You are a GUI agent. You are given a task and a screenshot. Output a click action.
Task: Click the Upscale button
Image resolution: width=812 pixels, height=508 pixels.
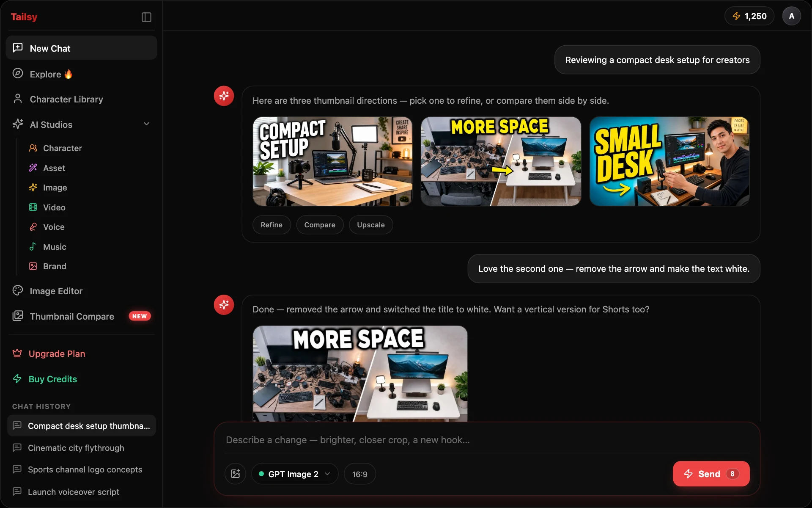371,225
